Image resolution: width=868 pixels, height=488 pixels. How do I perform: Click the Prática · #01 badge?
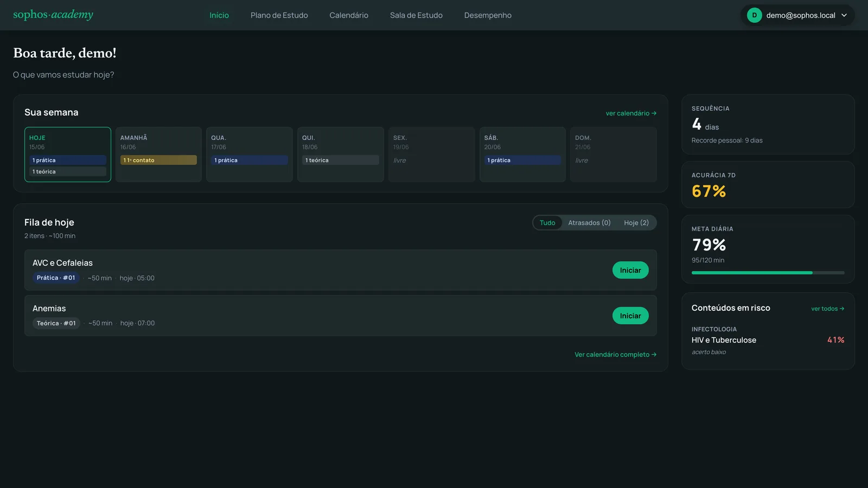click(x=56, y=278)
